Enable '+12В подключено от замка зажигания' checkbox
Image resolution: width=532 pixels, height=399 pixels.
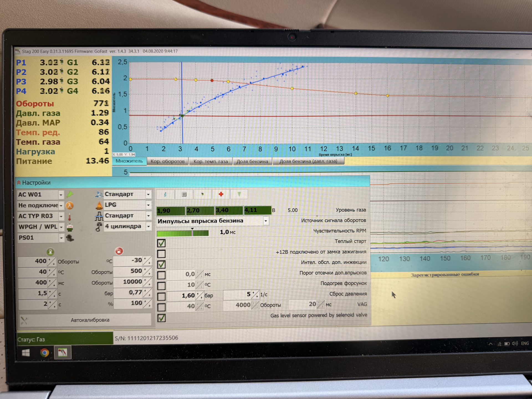tap(161, 254)
